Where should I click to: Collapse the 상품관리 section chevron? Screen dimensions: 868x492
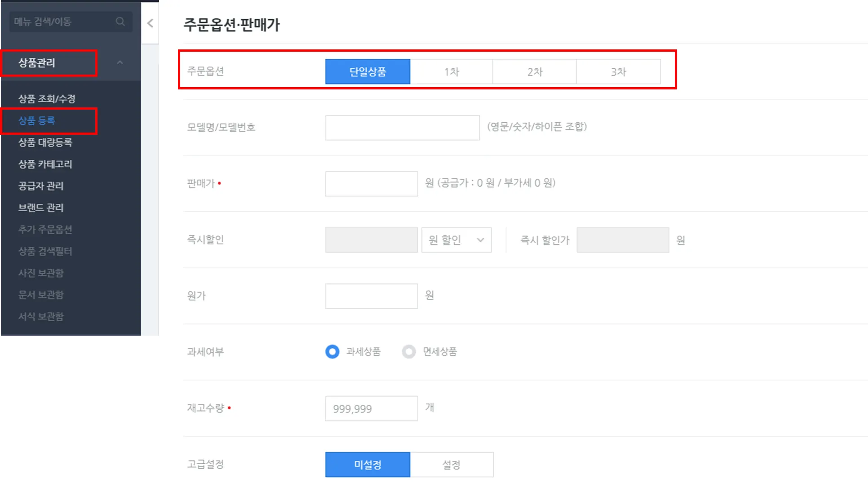[120, 62]
